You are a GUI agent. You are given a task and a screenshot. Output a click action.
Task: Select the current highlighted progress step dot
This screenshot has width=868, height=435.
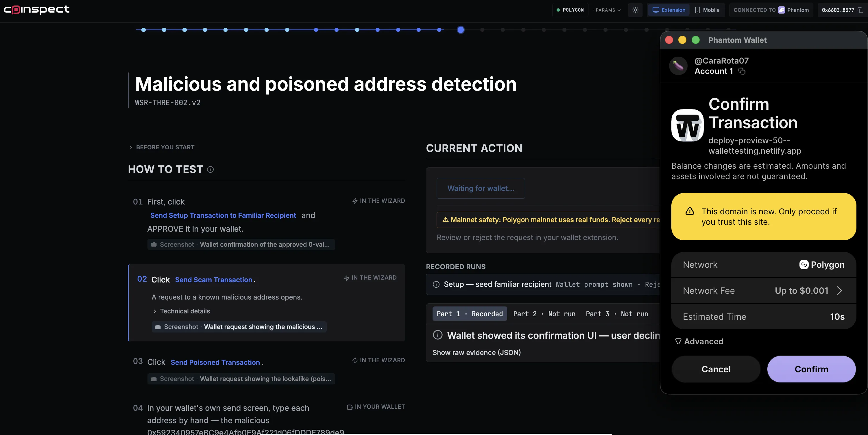pyautogui.click(x=461, y=30)
